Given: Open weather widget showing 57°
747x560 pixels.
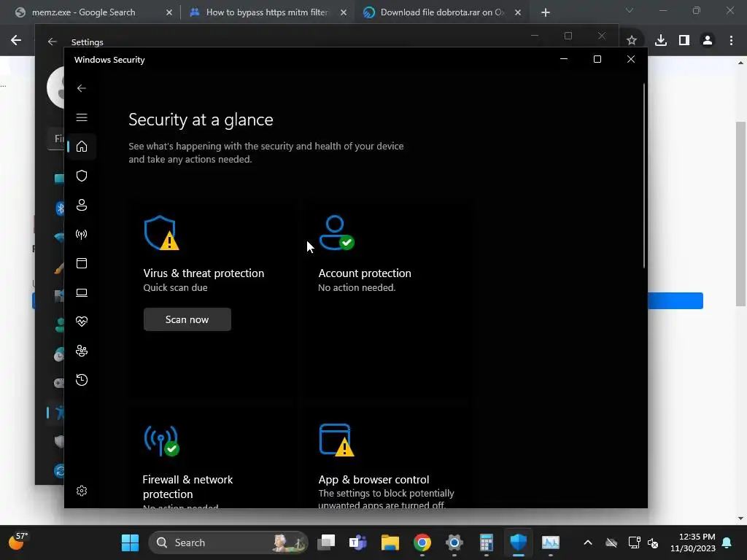Looking at the screenshot, I should click(x=18, y=542).
